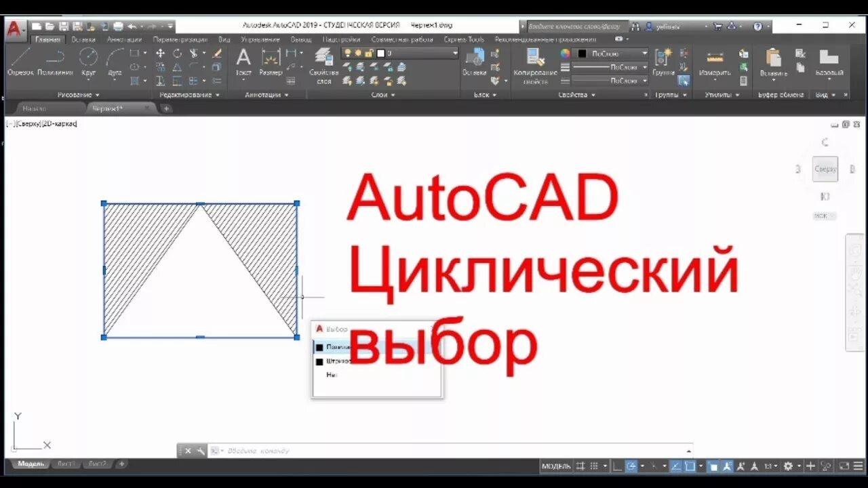Image resolution: width=868 pixels, height=488 pixels.
Task: Select the Размер (Dimension) tool
Action: (271, 61)
